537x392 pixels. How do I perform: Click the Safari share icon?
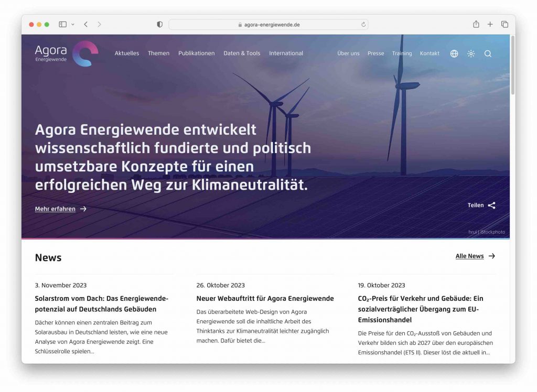coord(476,24)
